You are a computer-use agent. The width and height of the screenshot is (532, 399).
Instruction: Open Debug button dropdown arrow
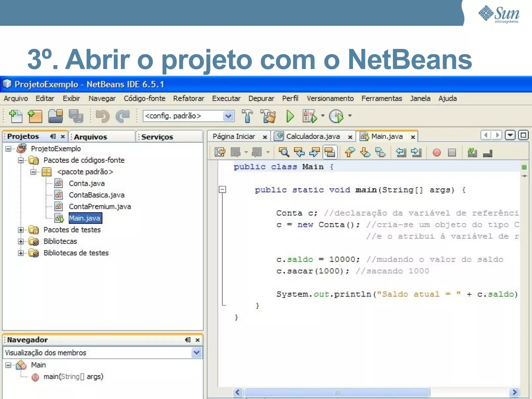323,116
